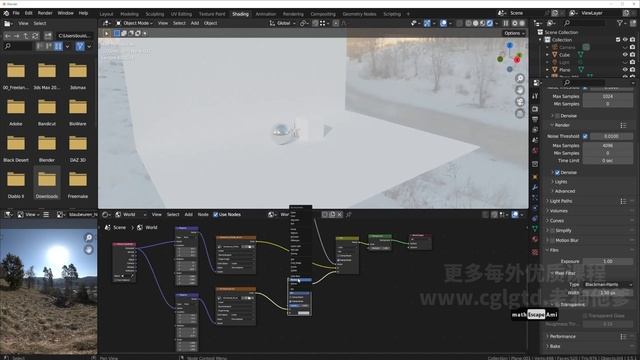Select rendered viewport shading mode
The width and height of the screenshot is (640, 360).
pyautogui.click(x=490, y=23)
